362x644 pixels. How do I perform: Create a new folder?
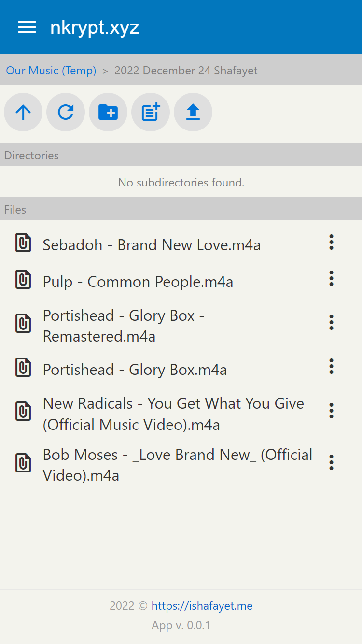point(108,112)
